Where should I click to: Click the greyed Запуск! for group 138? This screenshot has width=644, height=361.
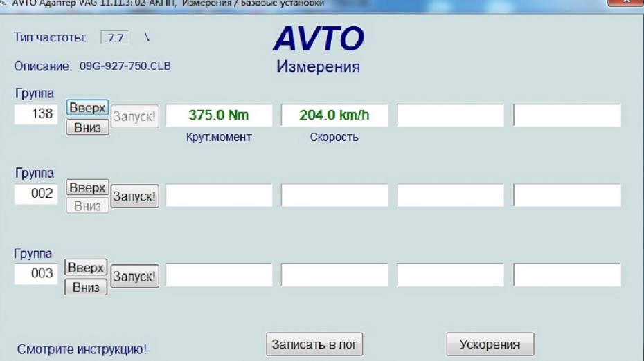134,117
